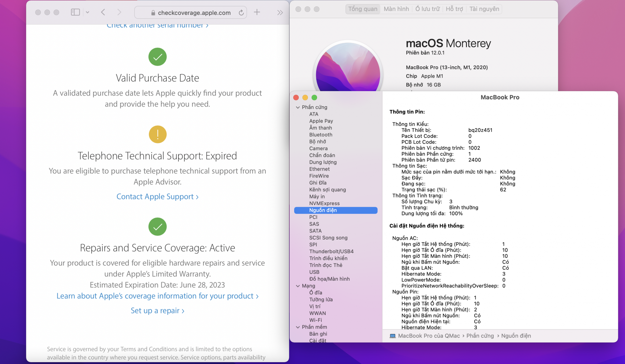This screenshot has height=364, width=625.
Task: Click MacBook Pro icon in path bar
Action: pyautogui.click(x=392, y=336)
